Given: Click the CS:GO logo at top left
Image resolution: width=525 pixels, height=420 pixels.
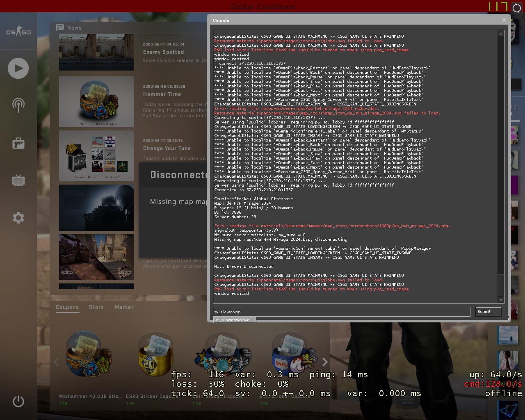Looking at the screenshot, I should [x=18, y=32].
